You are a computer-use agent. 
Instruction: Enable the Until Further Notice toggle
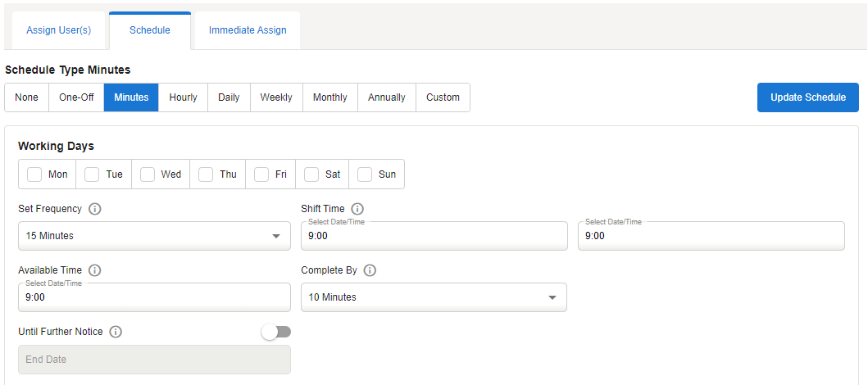[275, 332]
